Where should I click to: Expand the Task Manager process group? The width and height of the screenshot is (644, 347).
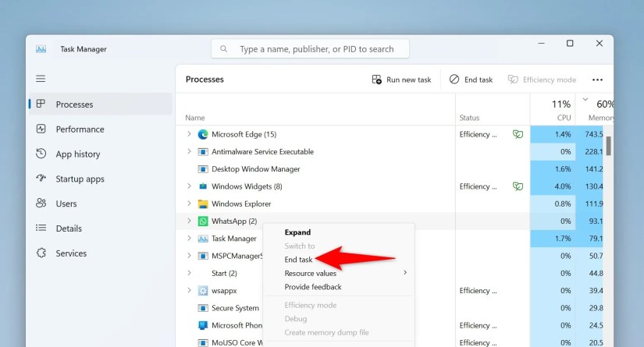pyautogui.click(x=189, y=239)
